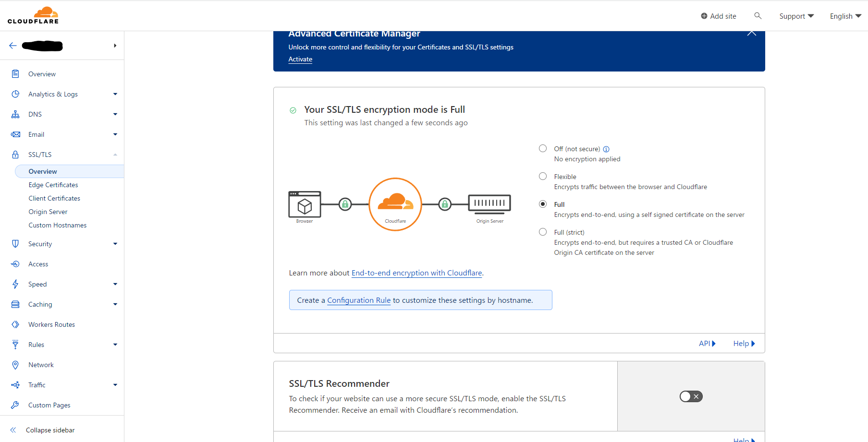Click the SSL/TLS padlock icon
This screenshot has height=442, width=868.
pyautogui.click(x=15, y=155)
